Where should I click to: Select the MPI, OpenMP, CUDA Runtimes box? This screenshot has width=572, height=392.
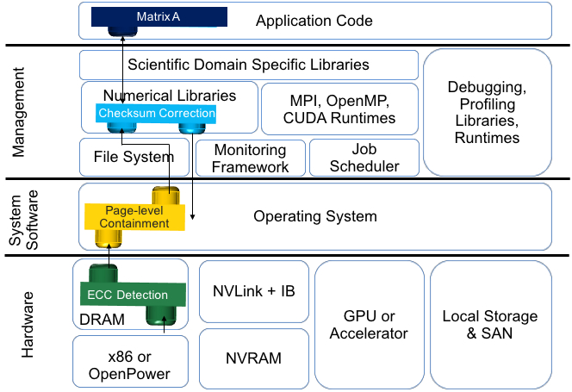click(339, 108)
